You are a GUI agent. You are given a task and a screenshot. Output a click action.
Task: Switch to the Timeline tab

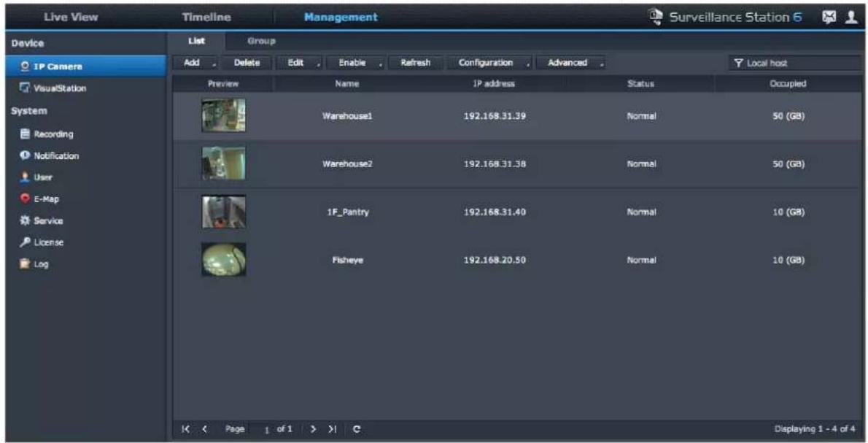(206, 18)
